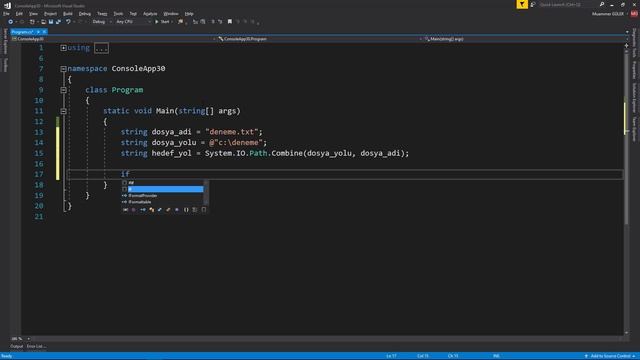Screen dimensions: 640x360
Task: Click the Undo toolbar icon
Action: [68, 22]
